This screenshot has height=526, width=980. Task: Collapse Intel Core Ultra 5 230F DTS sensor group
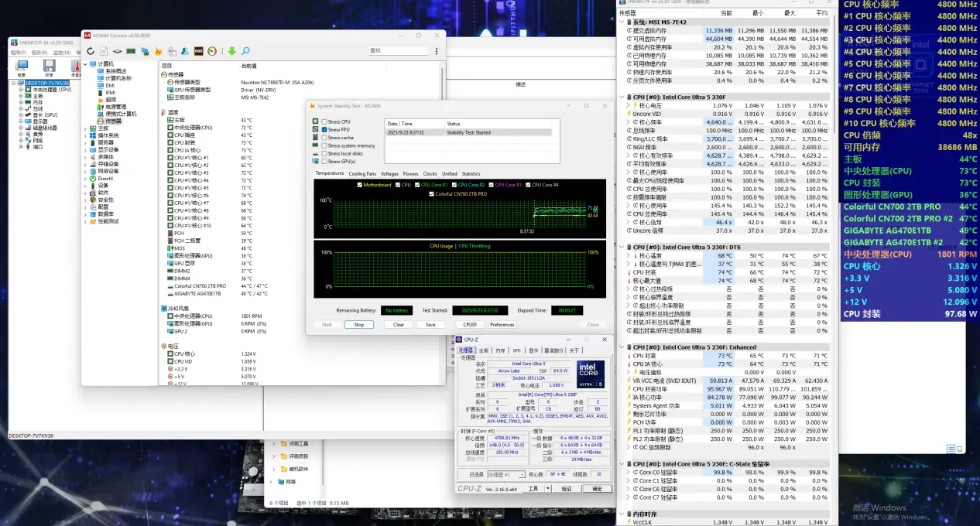tap(623, 247)
